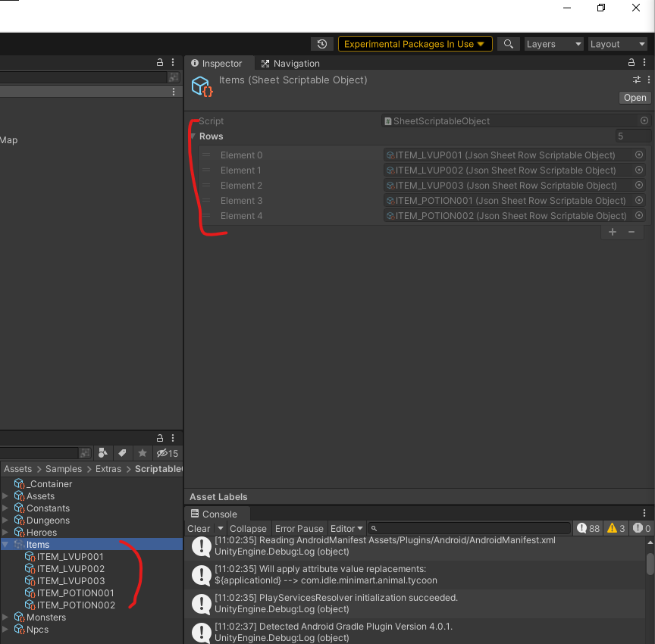The image size is (655, 644).
Task: Click the Favorites star icon in Project
Action: coord(142,453)
